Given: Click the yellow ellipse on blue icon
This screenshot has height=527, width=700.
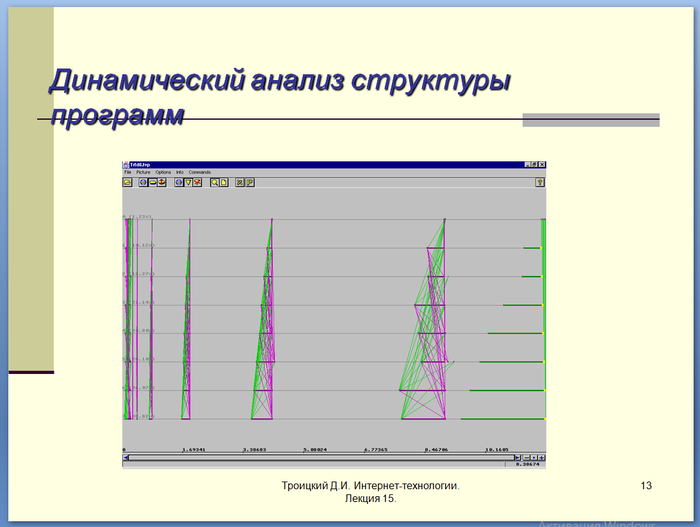Looking at the screenshot, I should pos(153,182).
